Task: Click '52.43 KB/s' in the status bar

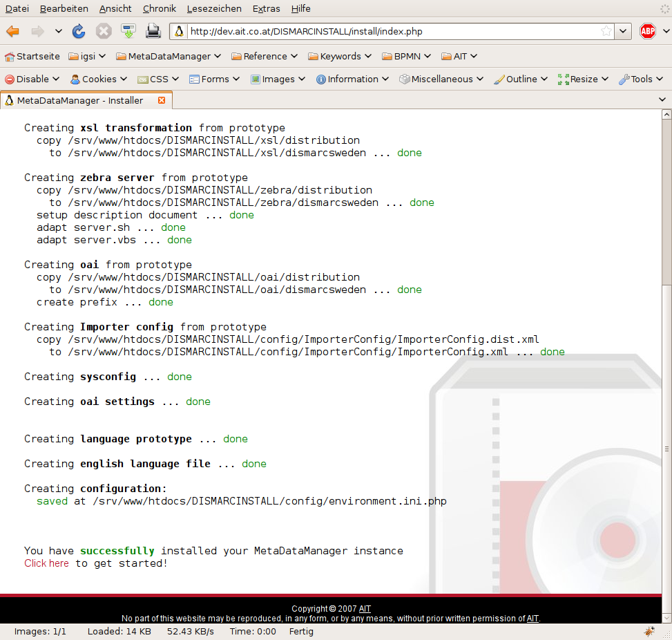Action: coord(191,632)
